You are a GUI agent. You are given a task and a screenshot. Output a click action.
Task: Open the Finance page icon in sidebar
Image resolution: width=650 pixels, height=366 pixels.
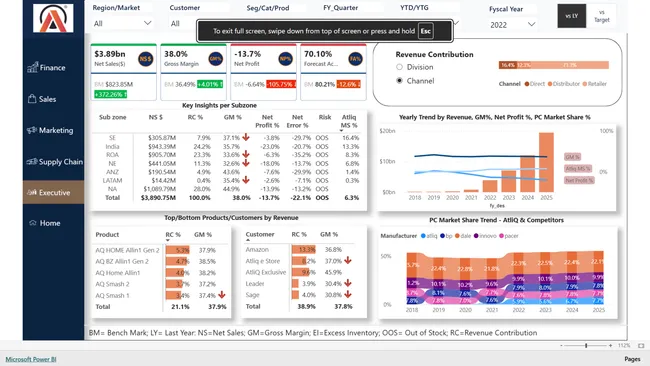point(32,68)
